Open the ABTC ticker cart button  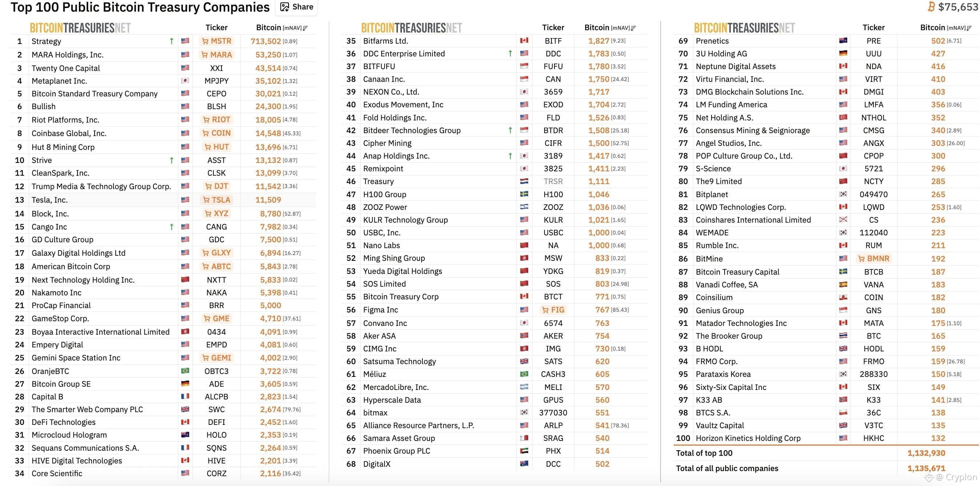click(216, 266)
